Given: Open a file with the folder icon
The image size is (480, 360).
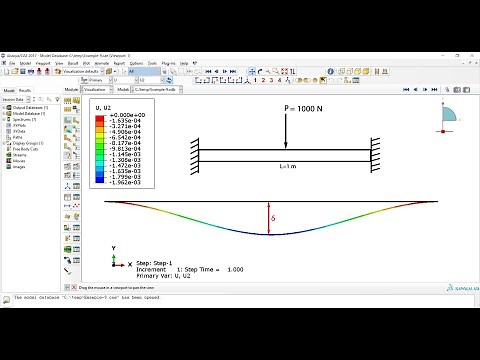Looking at the screenshot, I should pyautogui.click(x=15, y=71).
